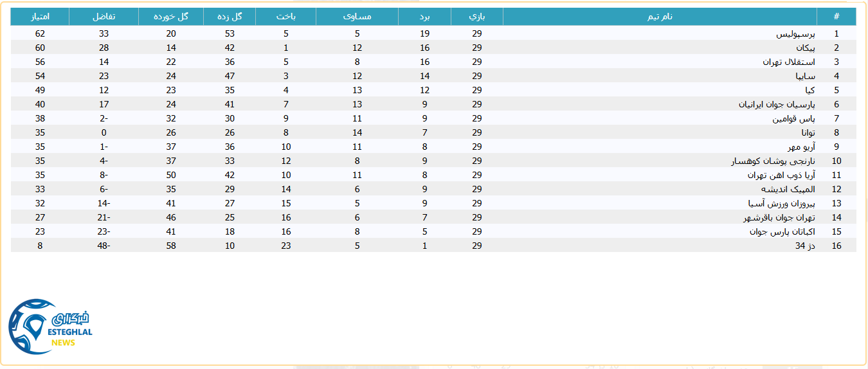Click team name تهران جوان باقرشهر
This screenshot has width=868, height=369.
[x=779, y=217]
